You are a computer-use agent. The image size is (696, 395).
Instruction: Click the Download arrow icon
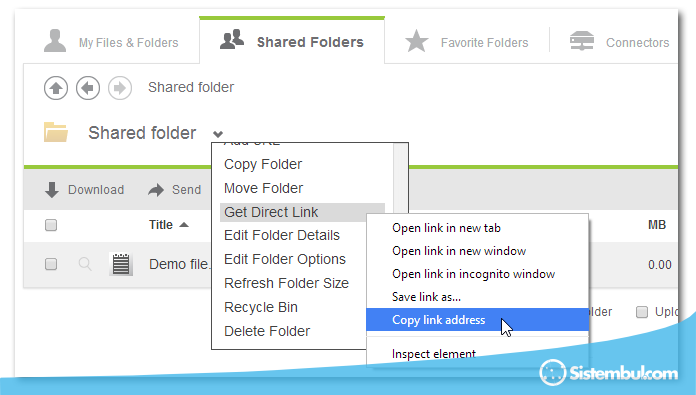click(x=52, y=190)
